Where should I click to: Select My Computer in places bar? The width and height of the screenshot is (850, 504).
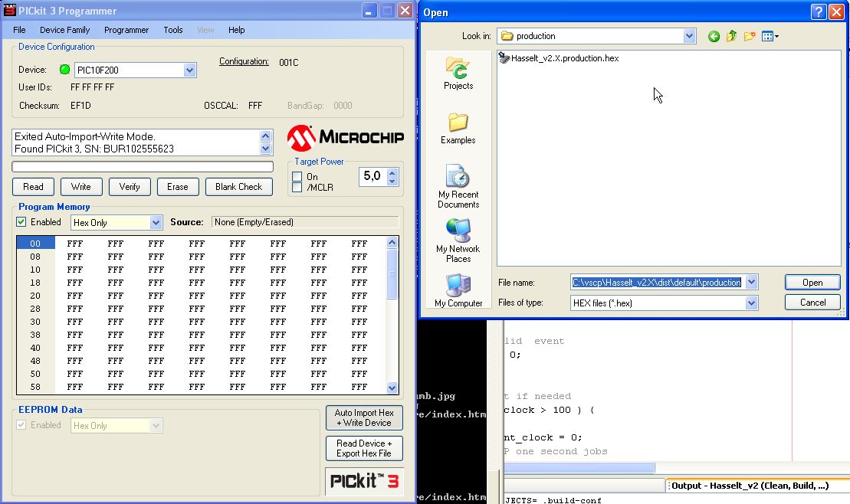coord(458,286)
